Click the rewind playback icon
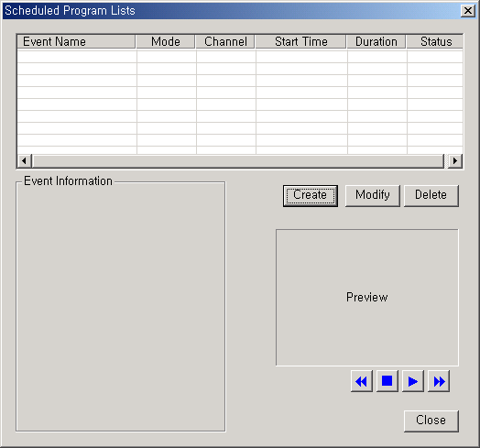Viewport: 480px width, 448px height. 362,381
